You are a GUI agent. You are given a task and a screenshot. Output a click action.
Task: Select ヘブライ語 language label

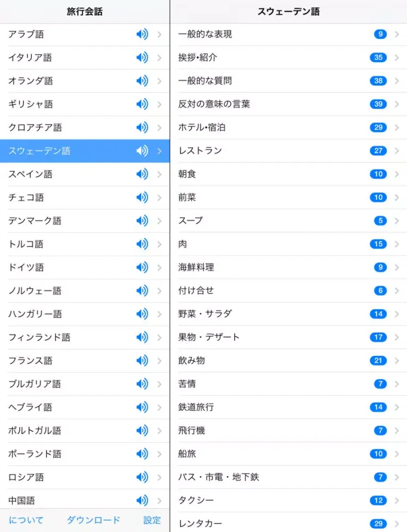30,407
